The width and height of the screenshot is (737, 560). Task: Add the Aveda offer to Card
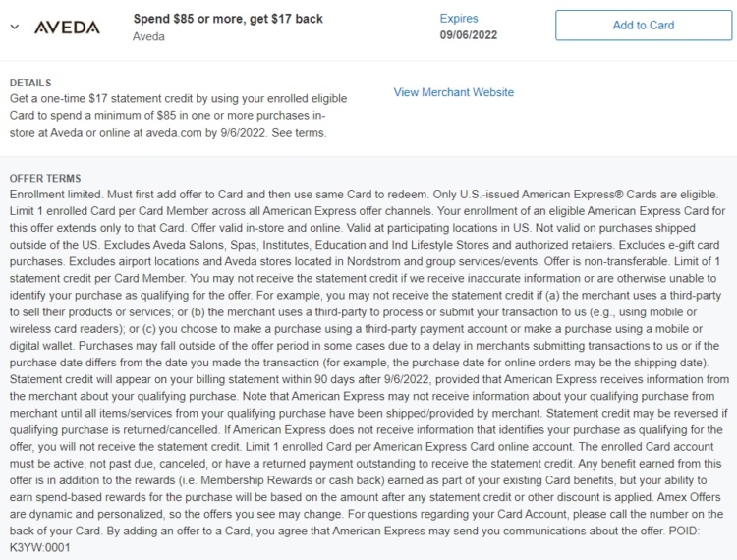644,26
